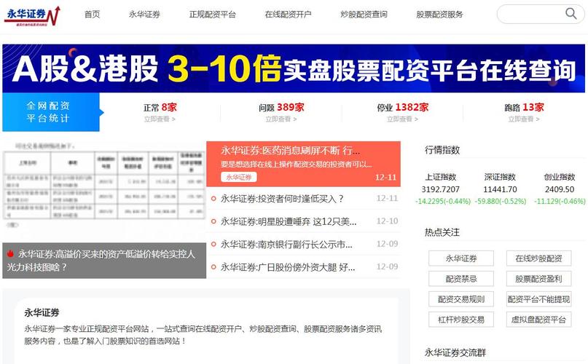Click the 跑路 13家 statistic text
Screen dimensions: 588x364
[x=524, y=108]
